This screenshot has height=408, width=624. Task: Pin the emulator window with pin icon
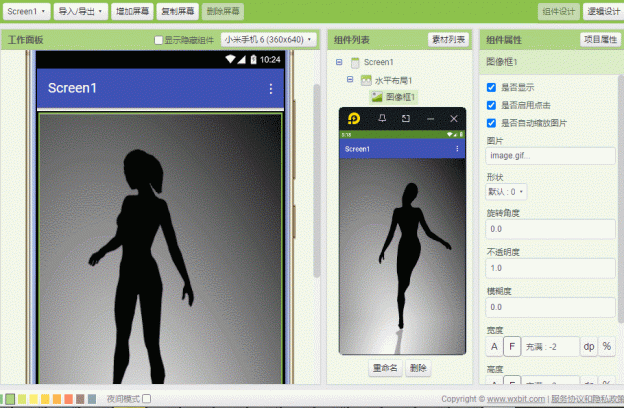pyautogui.click(x=382, y=118)
